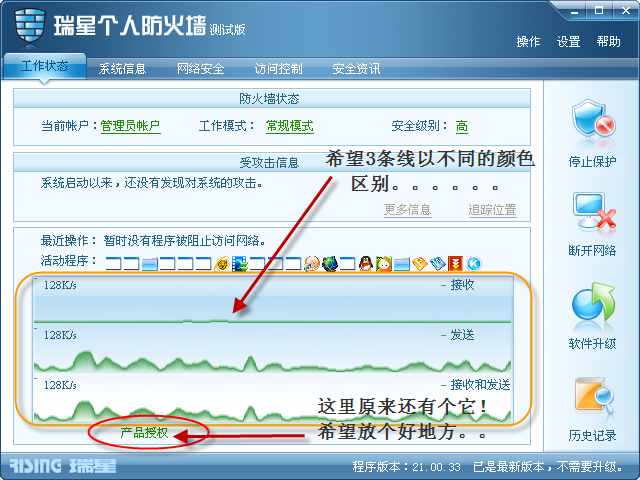Viewport: 640px width, 480px height.
Task: Switch to the 安全资讯 tab
Action: [356, 69]
